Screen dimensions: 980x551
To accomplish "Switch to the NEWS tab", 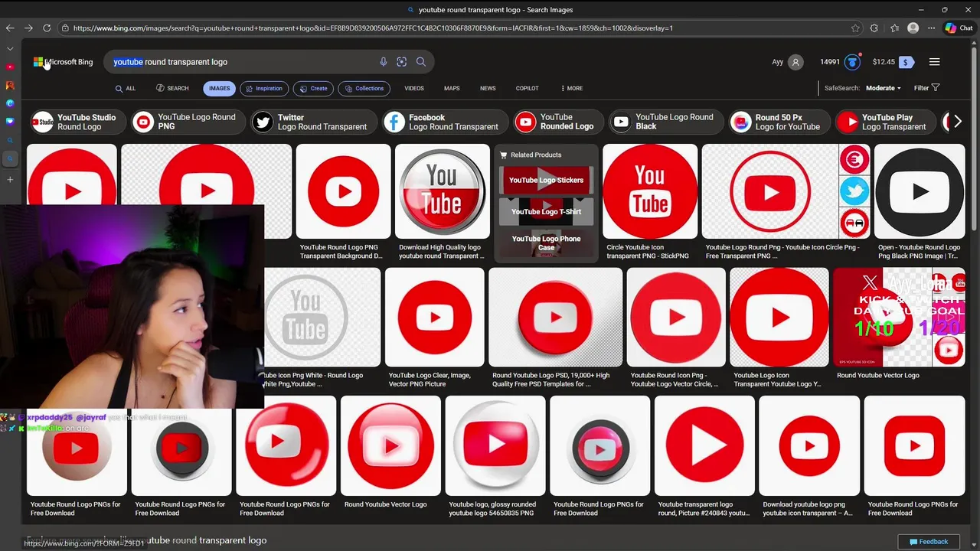I will [488, 88].
